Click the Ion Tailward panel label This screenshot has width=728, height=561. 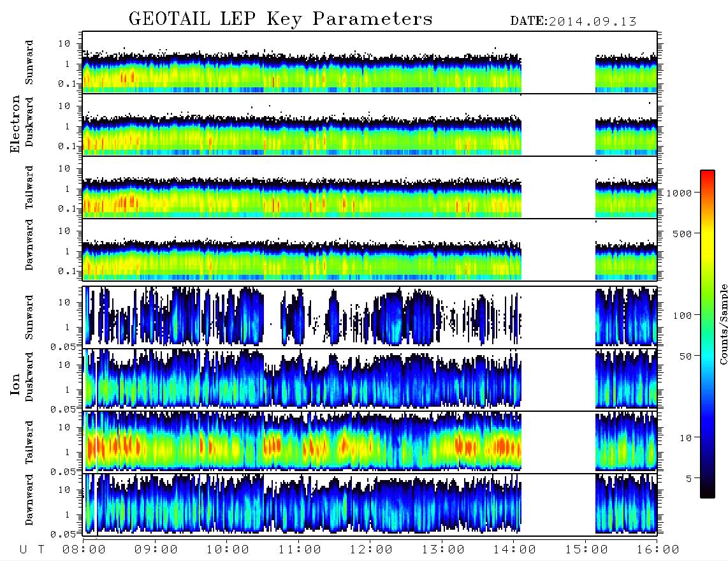pos(29,442)
